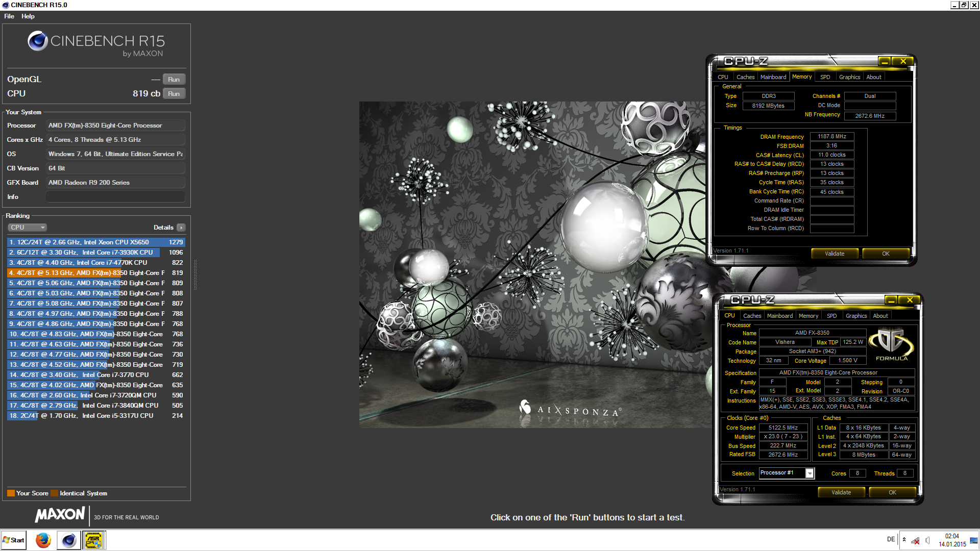Open About tab in upper CPU-Z window
Image resolution: width=980 pixels, height=551 pixels.
[874, 77]
